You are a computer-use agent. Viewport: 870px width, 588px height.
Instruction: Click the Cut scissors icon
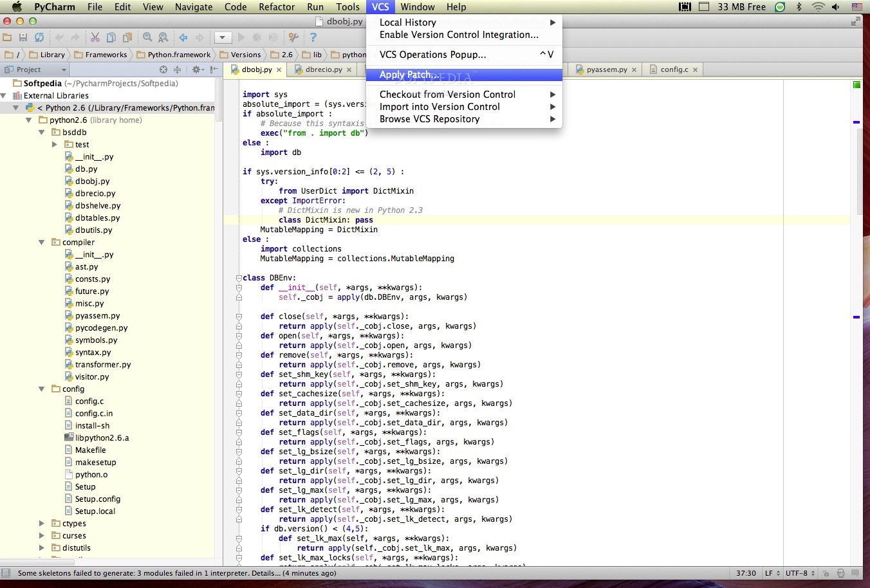tap(95, 38)
